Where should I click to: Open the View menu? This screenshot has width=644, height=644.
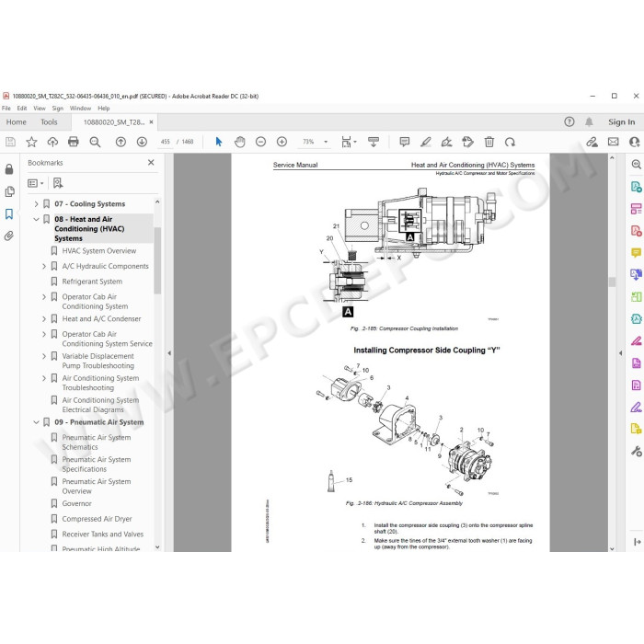point(40,109)
